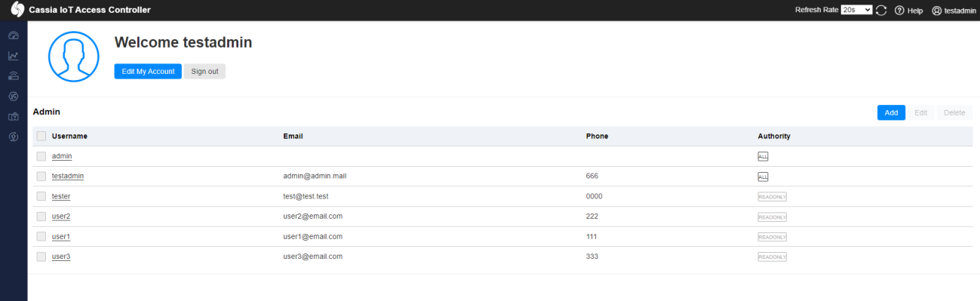Click the Edit My Account button
This screenshot has width=980, height=301.
tap(148, 71)
